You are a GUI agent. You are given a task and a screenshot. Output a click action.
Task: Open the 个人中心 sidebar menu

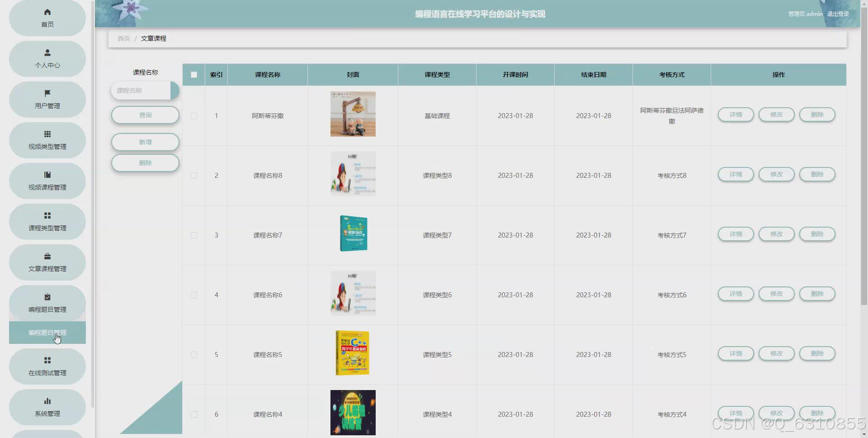point(47,59)
